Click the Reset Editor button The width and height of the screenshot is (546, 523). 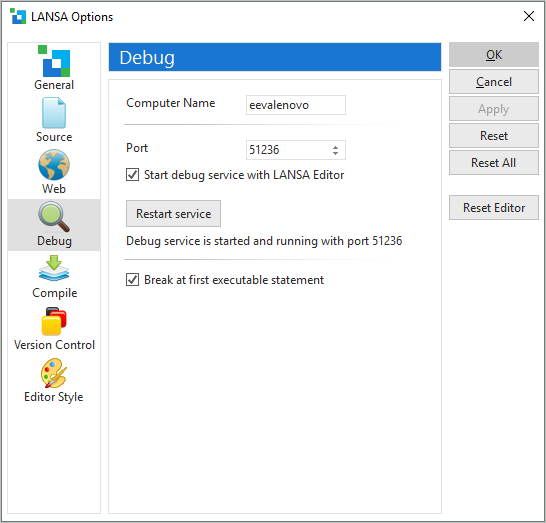494,208
